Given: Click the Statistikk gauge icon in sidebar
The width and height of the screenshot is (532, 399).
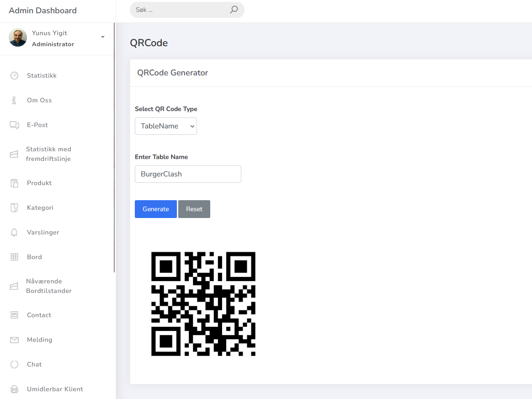Looking at the screenshot, I should click(x=14, y=76).
